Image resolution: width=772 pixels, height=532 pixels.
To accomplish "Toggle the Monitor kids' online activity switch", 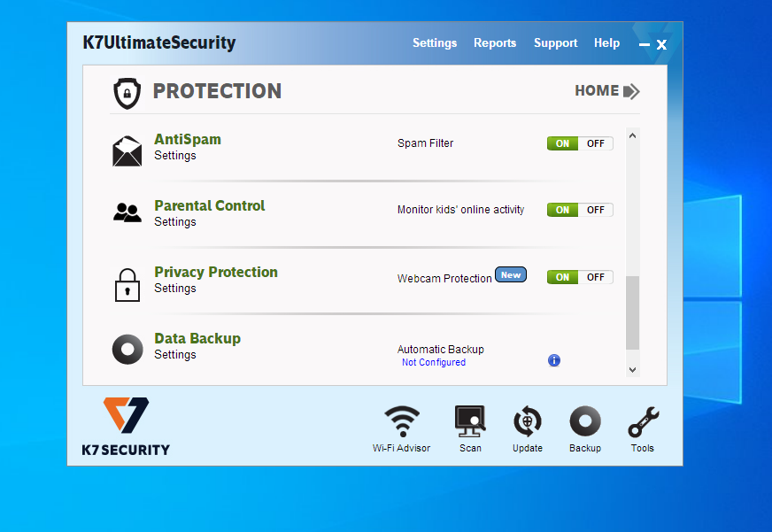I will [580, 210].
